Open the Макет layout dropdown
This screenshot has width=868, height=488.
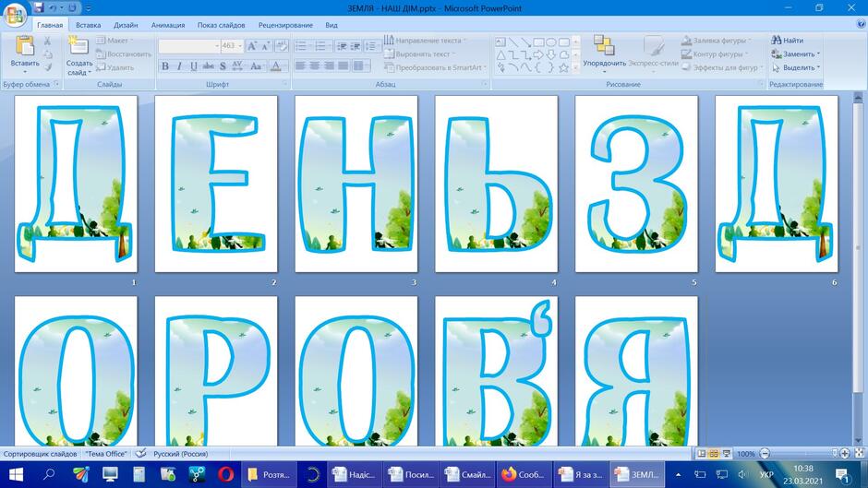tap(114, 41)
